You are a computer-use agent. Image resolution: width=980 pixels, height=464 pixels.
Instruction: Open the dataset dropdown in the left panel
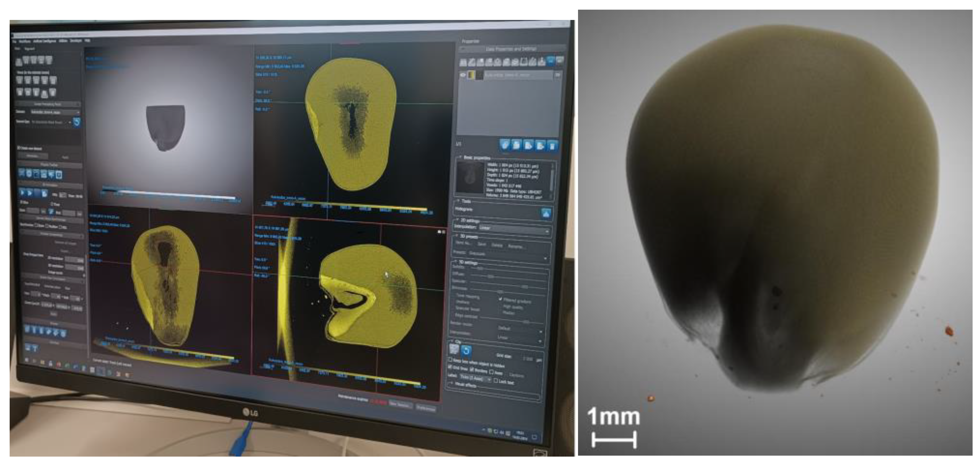coord(55,112)
